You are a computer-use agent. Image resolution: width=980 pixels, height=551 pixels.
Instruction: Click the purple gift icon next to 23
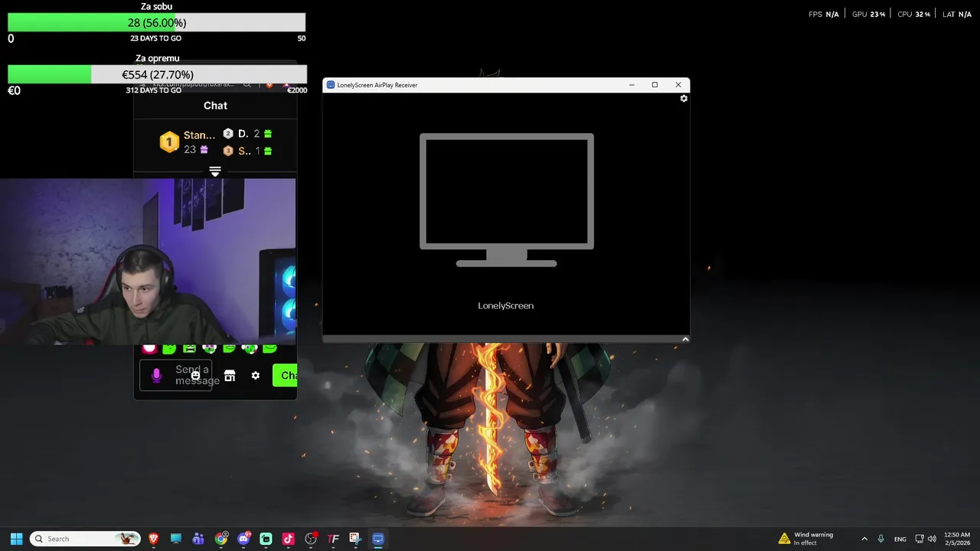(x=204, y=150)
